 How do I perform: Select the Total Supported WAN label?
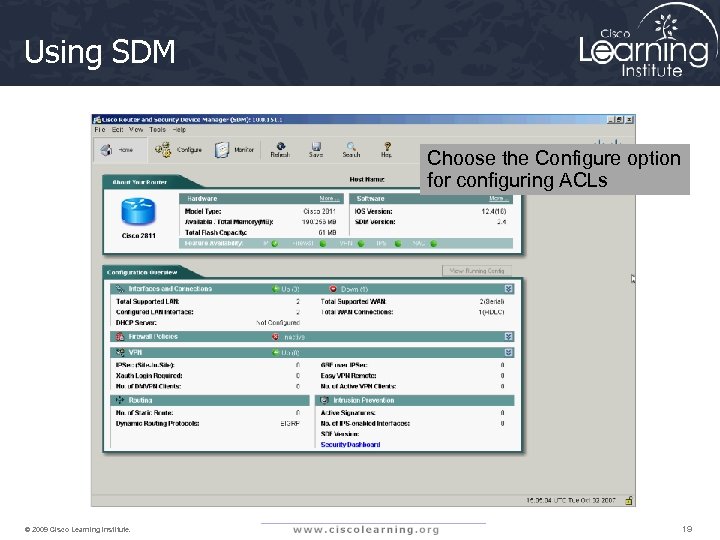353,301
